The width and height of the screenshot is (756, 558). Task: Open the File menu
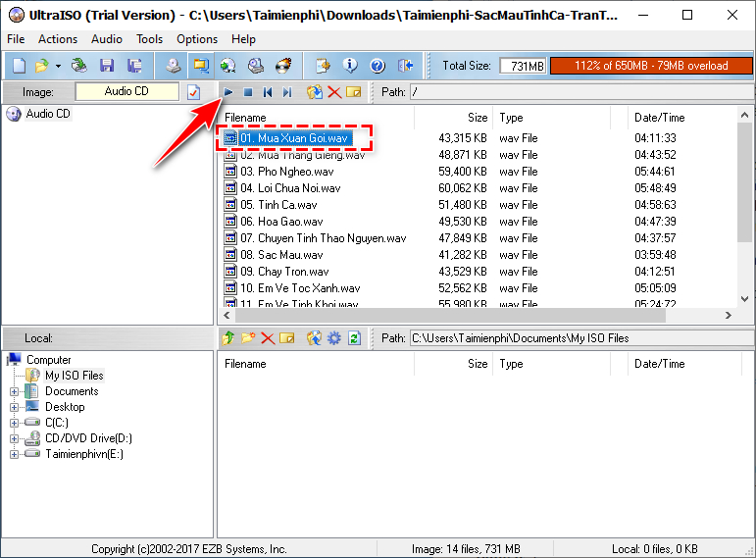(x=16, y=39)
